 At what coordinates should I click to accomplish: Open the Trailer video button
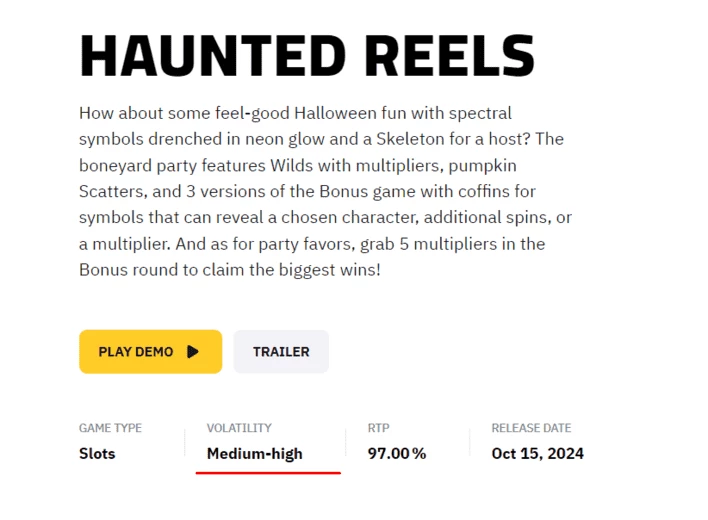[x=281, y=352]
